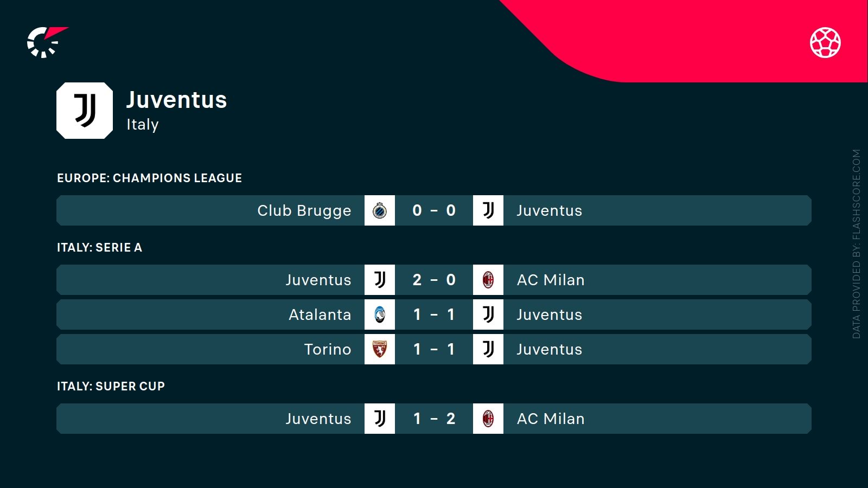Click Juventus crest in the Torino match row
The height and width of the screenshot is (488, 868).
[488, 349]
